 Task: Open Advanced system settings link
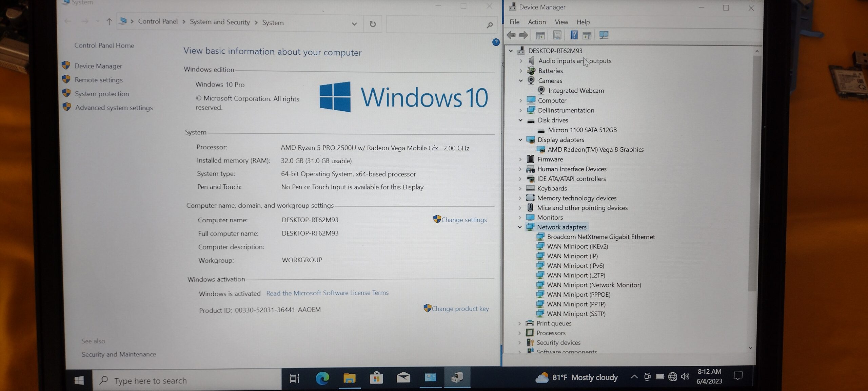coord(114,108)
